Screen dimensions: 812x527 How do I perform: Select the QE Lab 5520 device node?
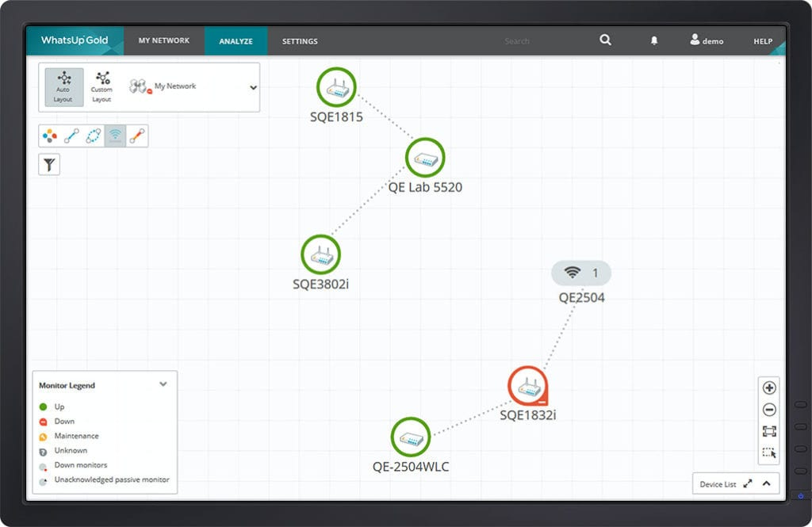tap(425, 158)
